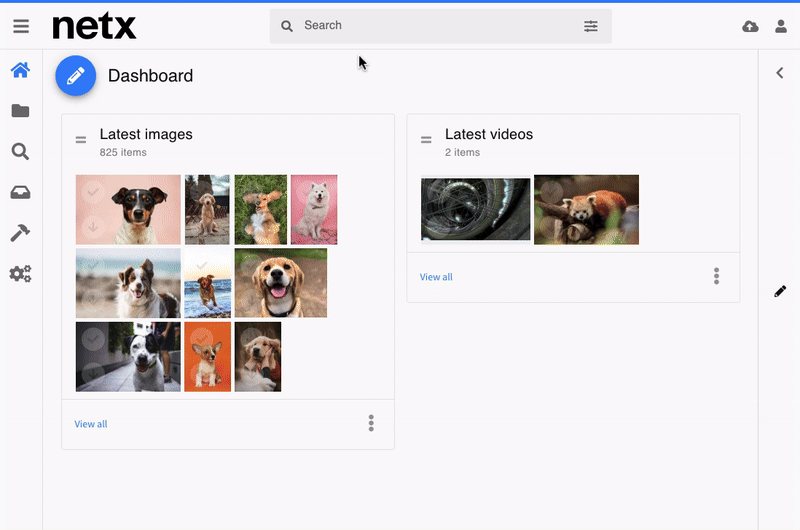
Task: Click View all under Latest videos
Action: pyautogui.click(x=436, y=277)
